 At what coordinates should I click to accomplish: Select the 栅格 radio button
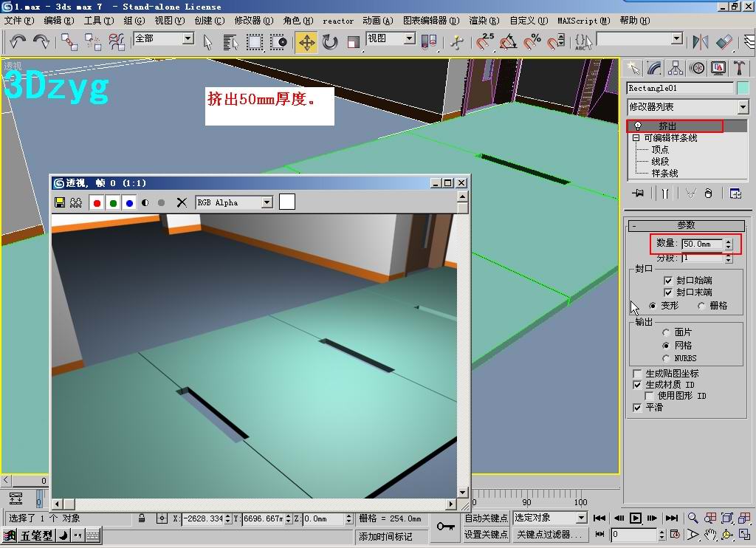[x=701, y=306]
